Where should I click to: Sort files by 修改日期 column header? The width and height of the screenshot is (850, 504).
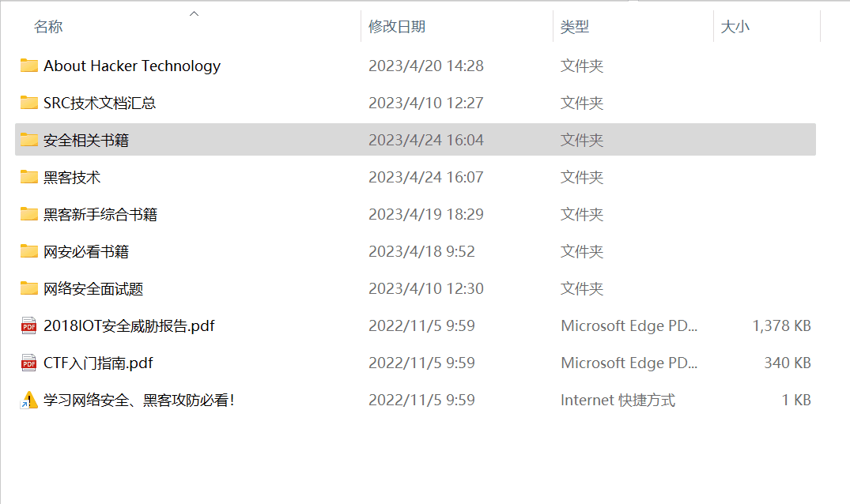tap(397, 27)
